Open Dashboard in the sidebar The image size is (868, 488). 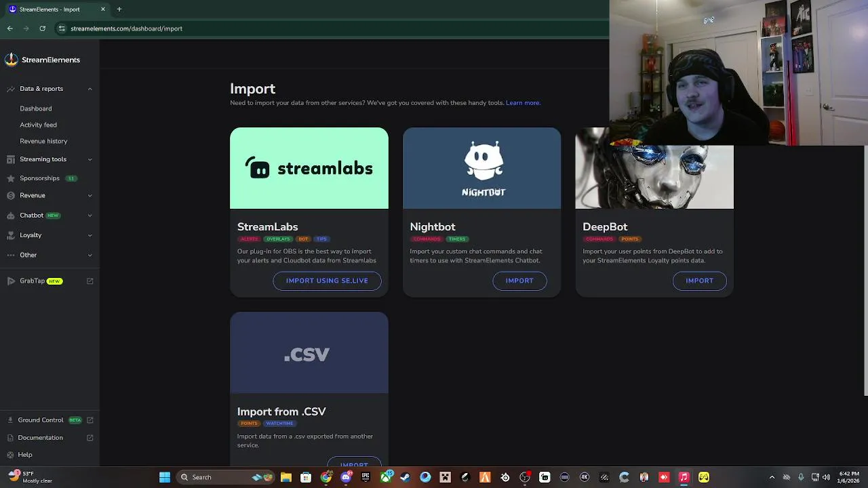pos(36,108)
